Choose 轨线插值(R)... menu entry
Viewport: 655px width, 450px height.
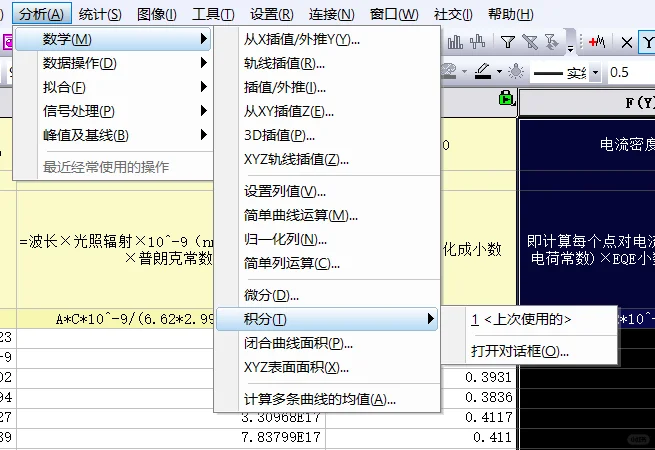(327, 63)
